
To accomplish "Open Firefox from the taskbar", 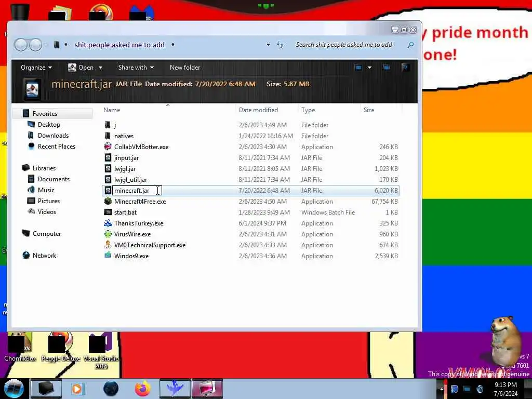I will (x=143, y=389).
